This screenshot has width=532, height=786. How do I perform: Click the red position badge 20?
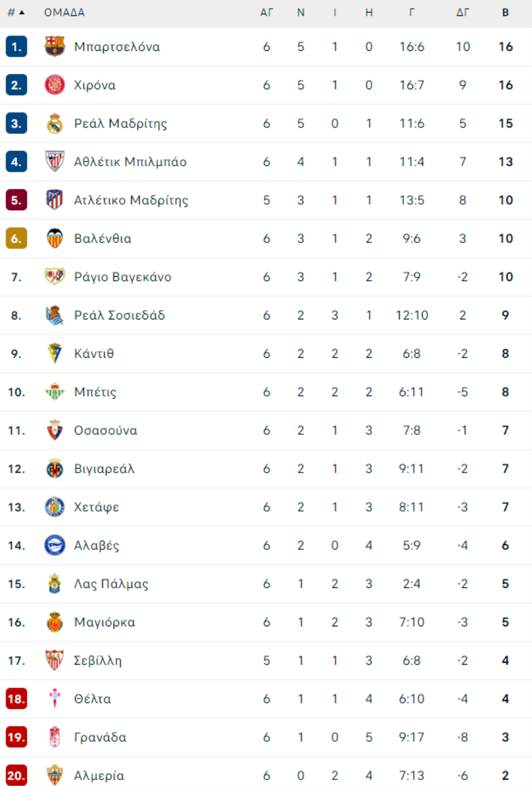coord(17,775)
